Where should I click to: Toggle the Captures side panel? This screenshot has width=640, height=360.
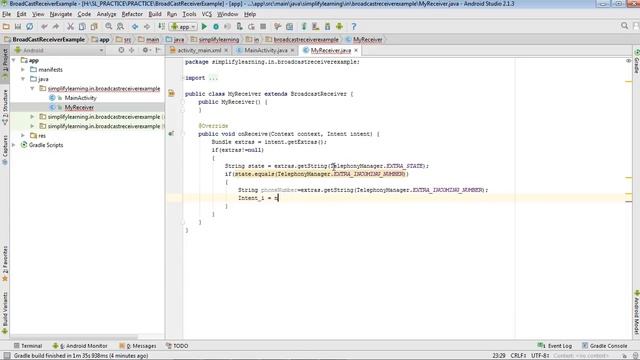pos(5,149)
